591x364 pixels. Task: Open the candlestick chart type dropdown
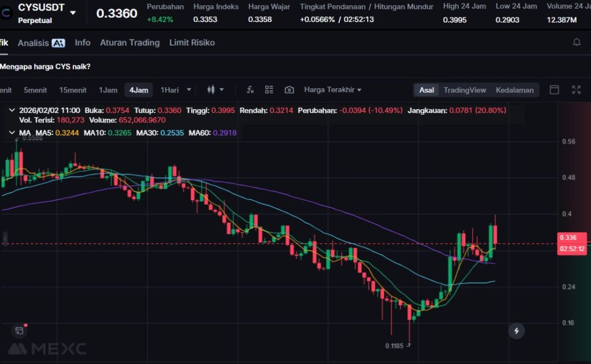click(x=215, y=89)
